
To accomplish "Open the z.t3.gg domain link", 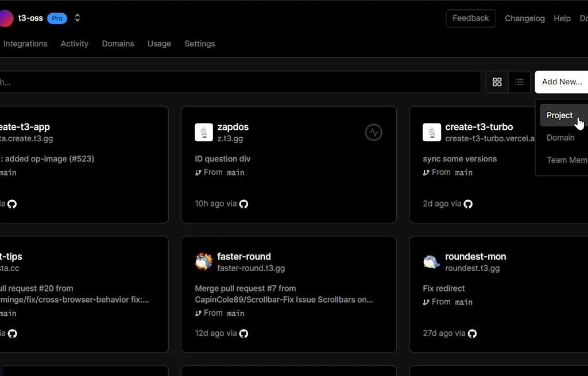I will coord(230,138).
